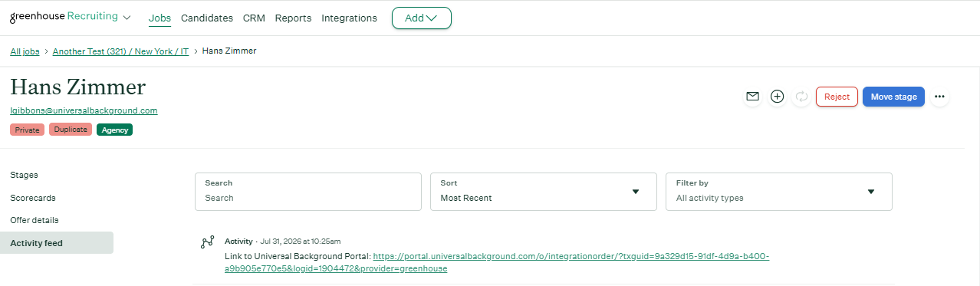Viewport: 980px width, 286px height.
Task: Open the email candidate envelope icon
Action: click(752, 97)
